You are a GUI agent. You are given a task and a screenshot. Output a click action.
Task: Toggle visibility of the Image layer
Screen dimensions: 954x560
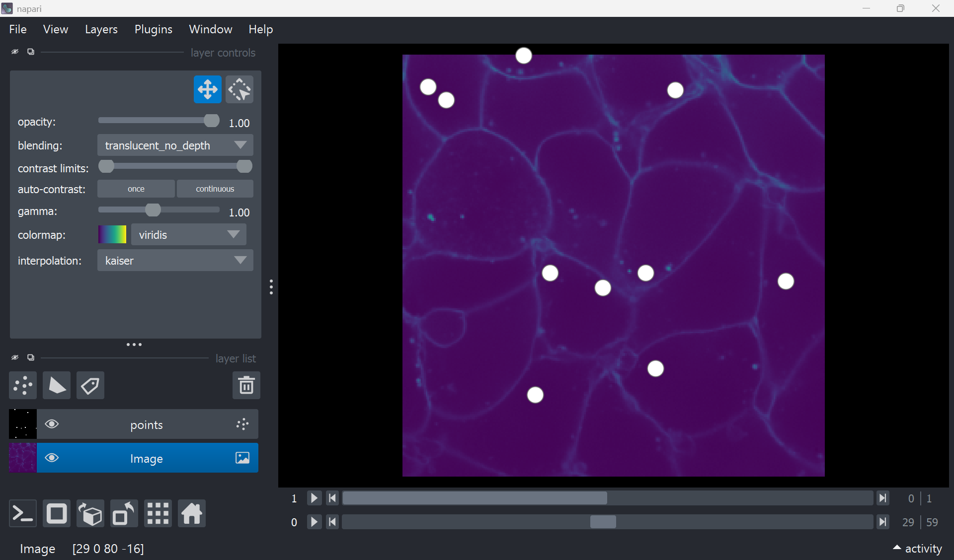[x=52, y=458]
